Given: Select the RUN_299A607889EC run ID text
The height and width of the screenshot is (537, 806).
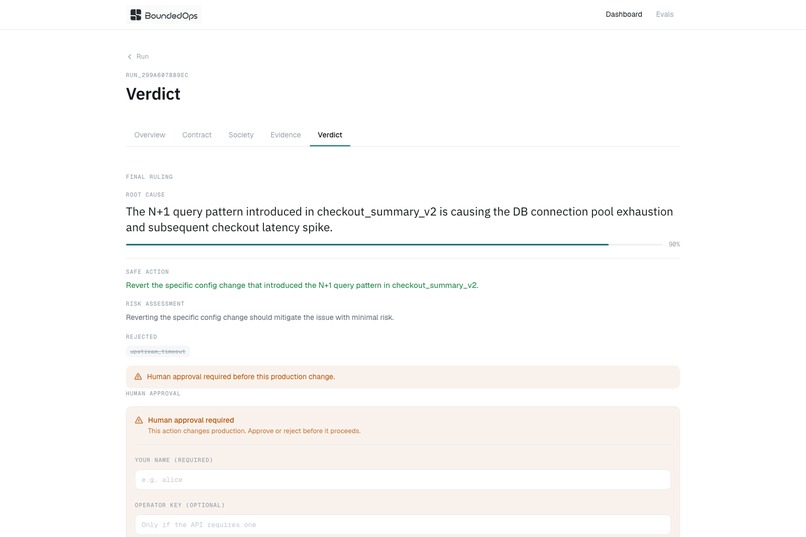Looking at the screenshot, I should (157, 75).
